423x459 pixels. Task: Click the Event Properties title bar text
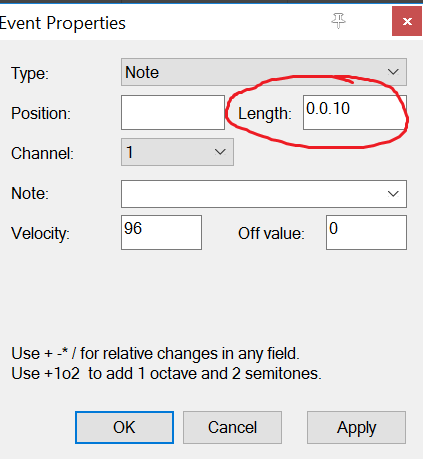tap(63, 23)
